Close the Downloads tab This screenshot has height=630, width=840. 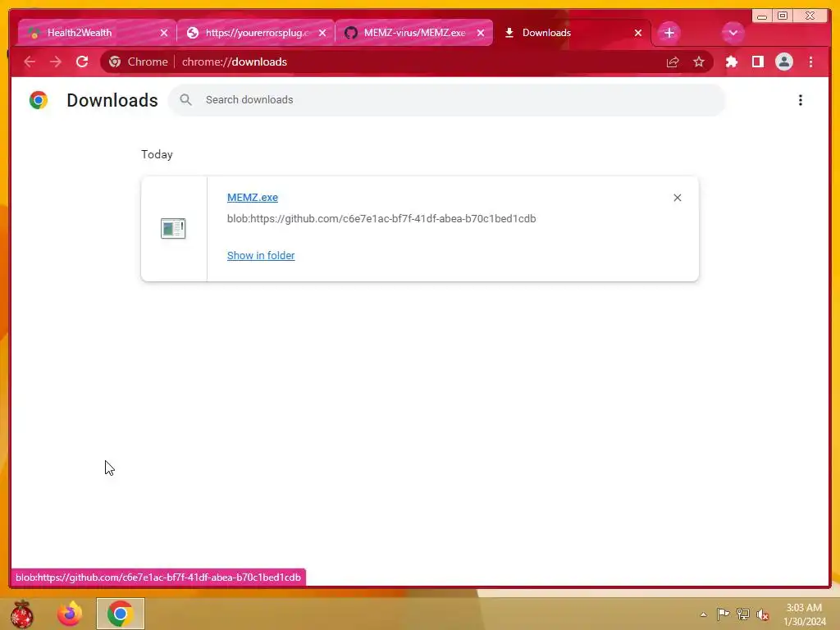[x=638, y=33]
